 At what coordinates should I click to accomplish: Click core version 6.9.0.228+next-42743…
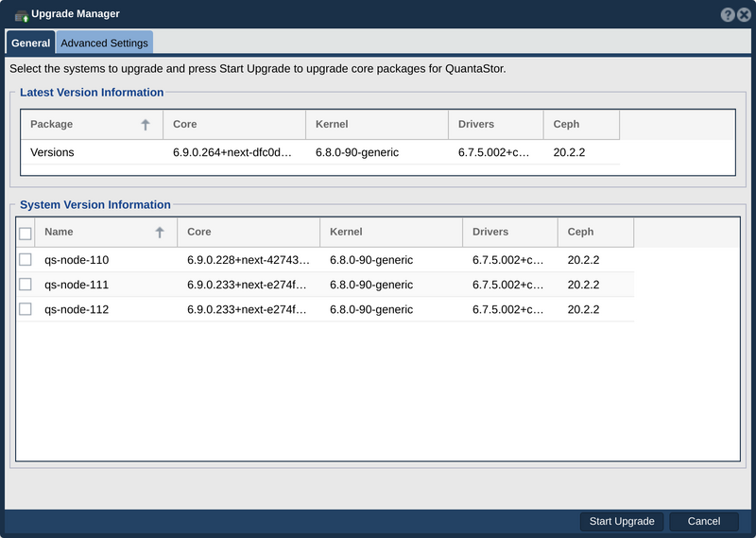(x=249, y=260)
